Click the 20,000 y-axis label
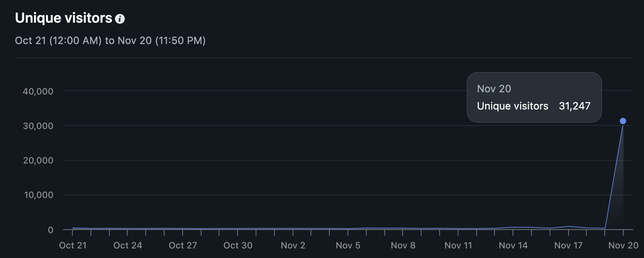 (x=38, y=160)
